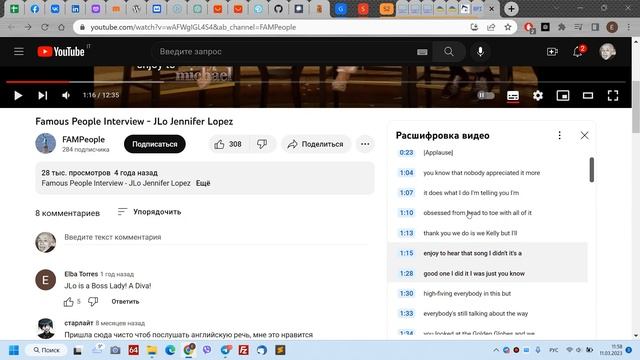Switch to the GitHub browser tab
The width and height of the screenshot is (640, 360).
click(x=278, y=9)
